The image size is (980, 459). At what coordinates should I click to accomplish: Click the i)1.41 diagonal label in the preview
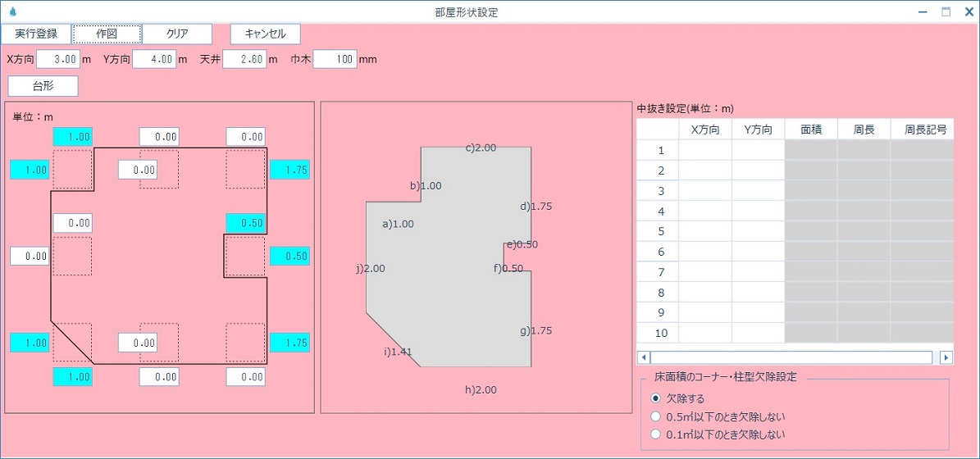pos(398,352)
